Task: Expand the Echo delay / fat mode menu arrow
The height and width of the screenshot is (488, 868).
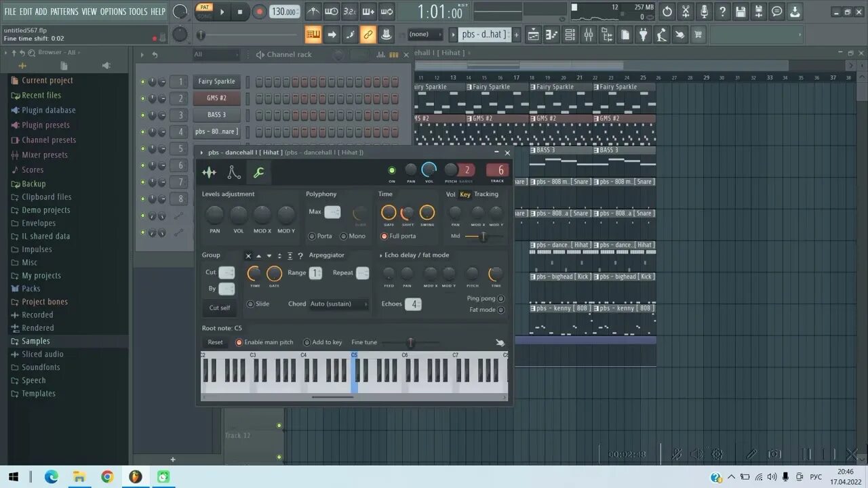Action: (x=381, y=256)
